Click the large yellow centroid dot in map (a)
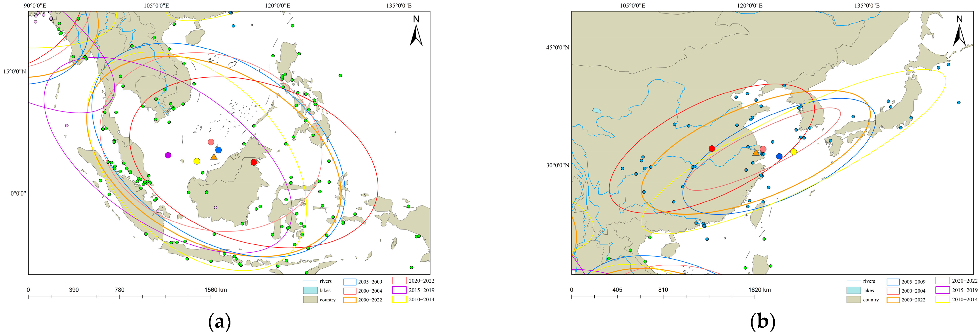 [197, 161]
